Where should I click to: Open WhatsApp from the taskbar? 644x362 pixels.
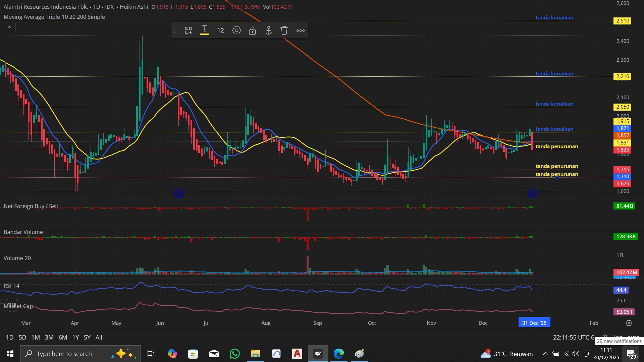235,354
